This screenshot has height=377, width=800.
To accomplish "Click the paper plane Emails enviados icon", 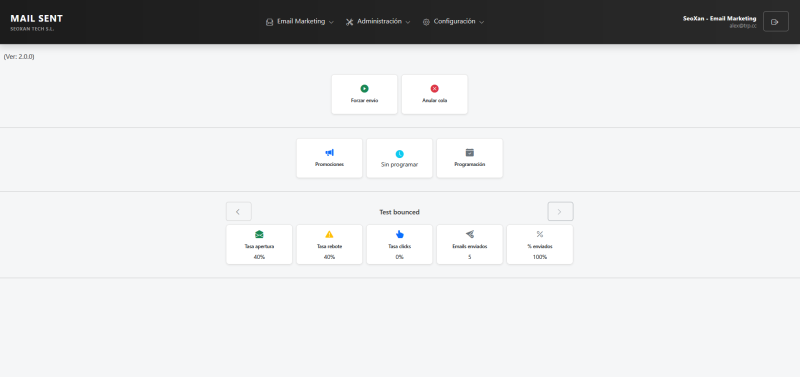I will coord(469,234).
